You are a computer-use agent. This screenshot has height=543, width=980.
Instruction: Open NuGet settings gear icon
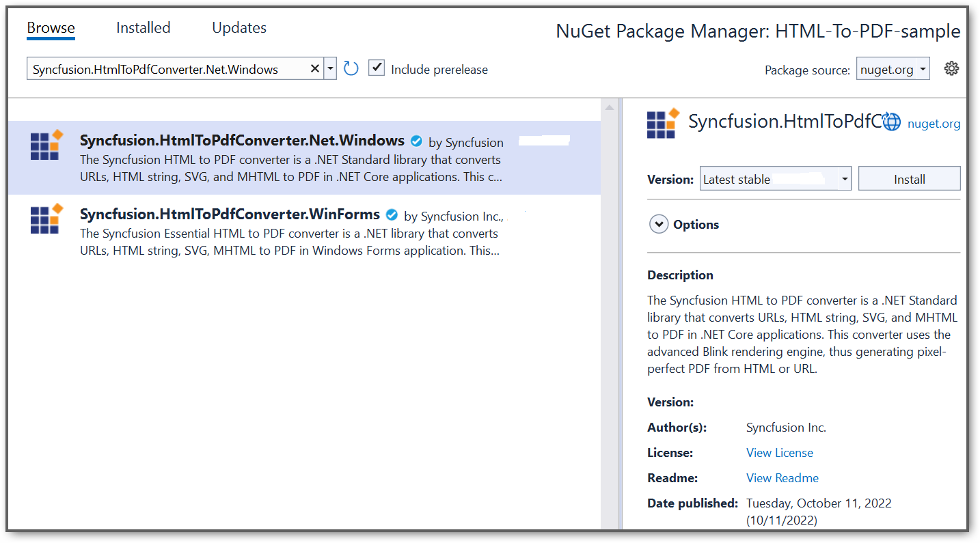[951, 68]
